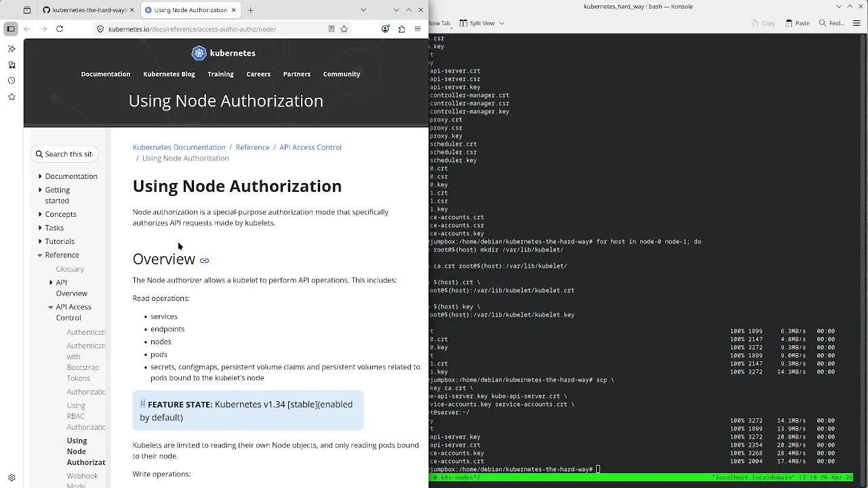Open Authenticating with Bootstrap Tokens sidebar link
Image resolution: width=868 pixels, height=488 pixels.
click(85, 362)
